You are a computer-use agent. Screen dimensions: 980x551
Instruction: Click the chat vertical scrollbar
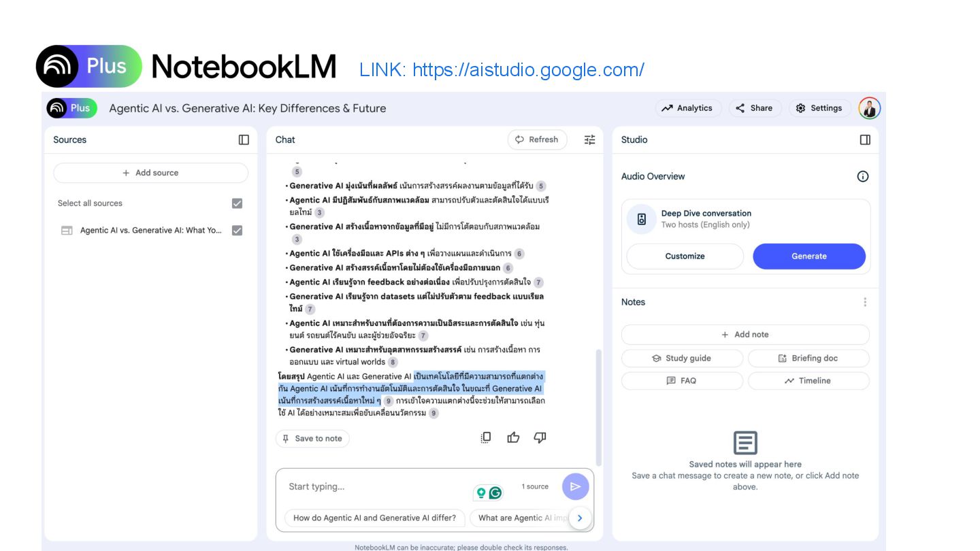click(599, 407)
